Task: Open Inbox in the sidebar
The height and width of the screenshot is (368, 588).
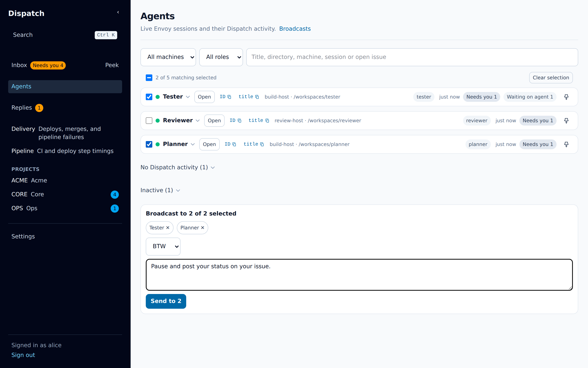Action: (19, 65)
